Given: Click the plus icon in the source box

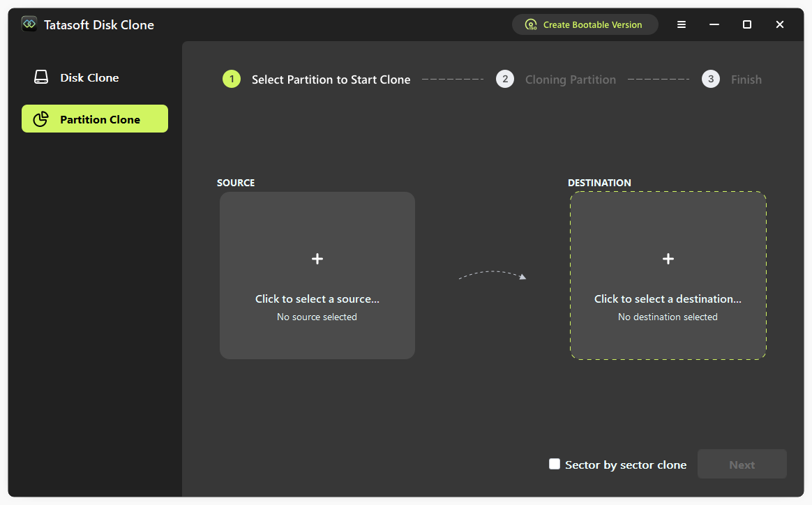Looking at the screenshot, I should click(317, 259).
